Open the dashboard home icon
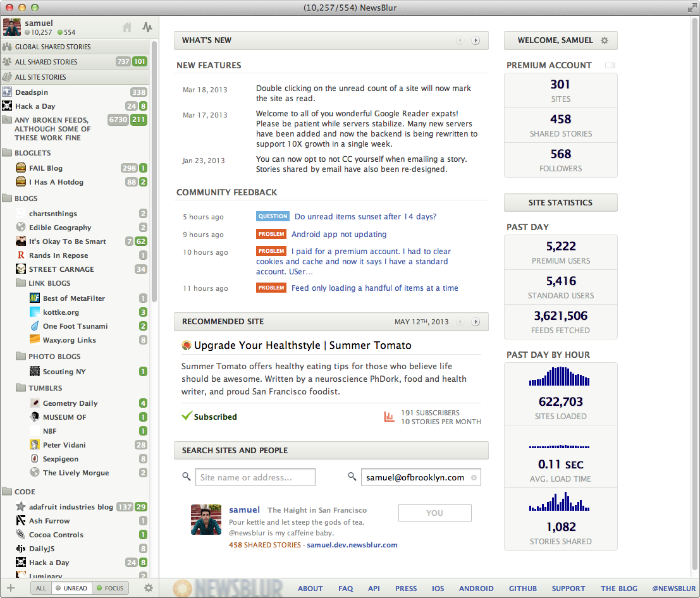 (127, 28)
